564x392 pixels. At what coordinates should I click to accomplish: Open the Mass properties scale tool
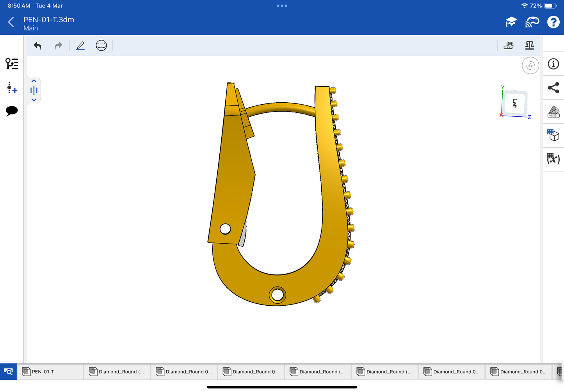tap(529, 46)
